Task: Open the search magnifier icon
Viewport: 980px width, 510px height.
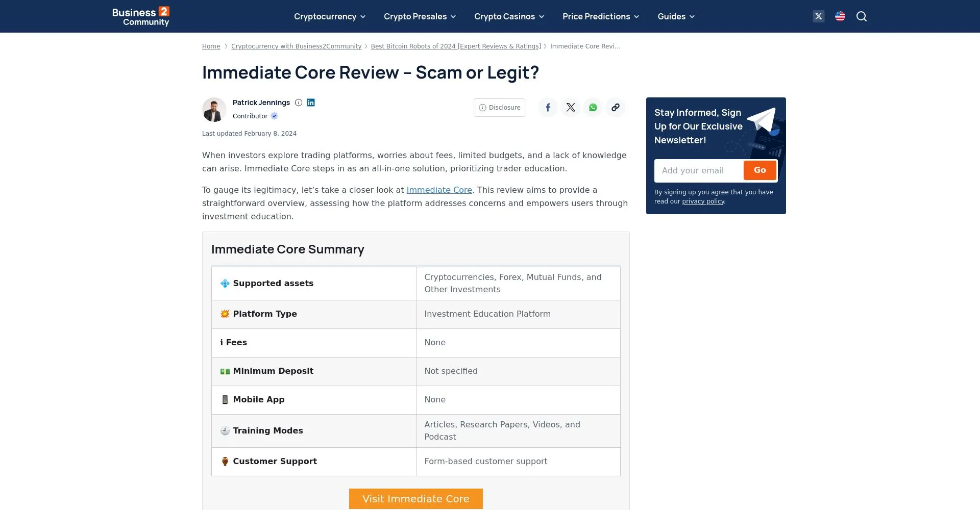Action: click(862, 16)
